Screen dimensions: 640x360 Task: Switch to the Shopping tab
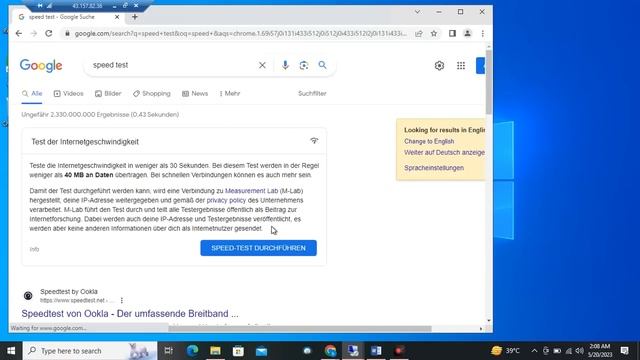point(152,93)
